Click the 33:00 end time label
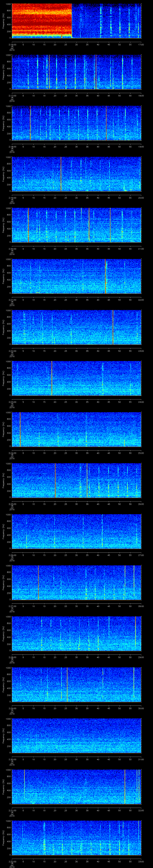This screenshot has width=153, height=868. [141, 861]
